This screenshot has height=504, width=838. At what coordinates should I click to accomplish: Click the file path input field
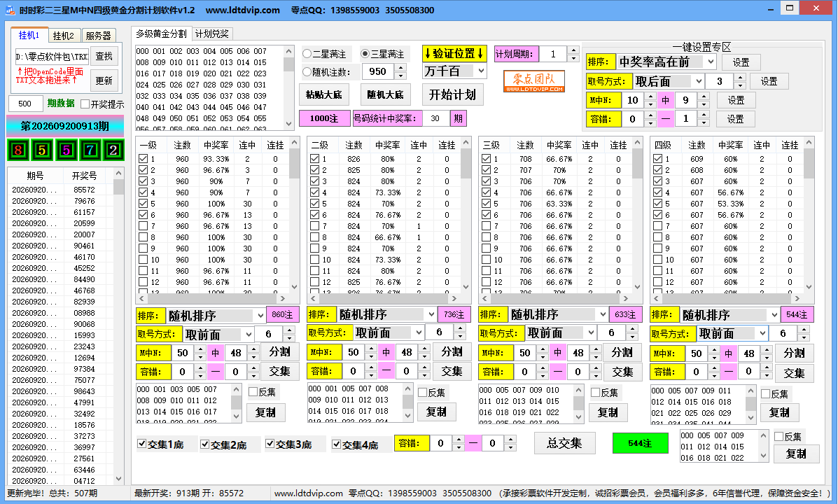click(52, 56)
